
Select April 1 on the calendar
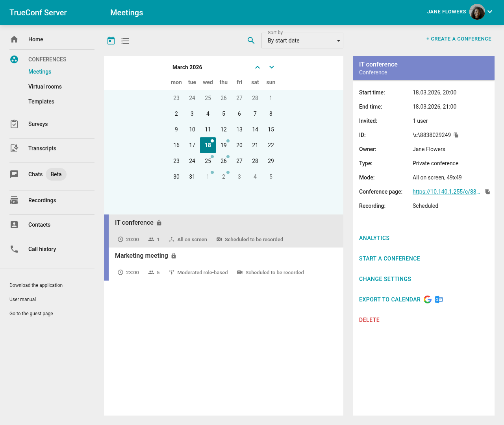[x=208, y=177]
